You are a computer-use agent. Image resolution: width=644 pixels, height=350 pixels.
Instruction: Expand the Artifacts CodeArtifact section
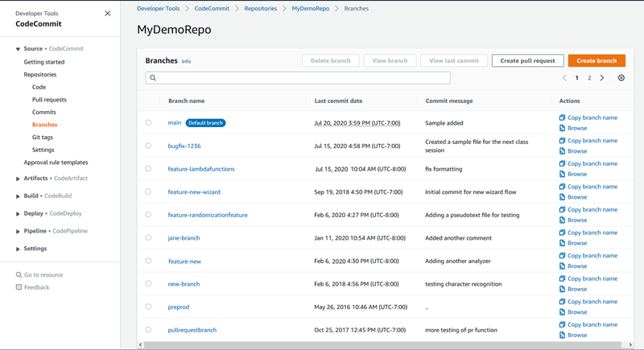pos(18,179)
